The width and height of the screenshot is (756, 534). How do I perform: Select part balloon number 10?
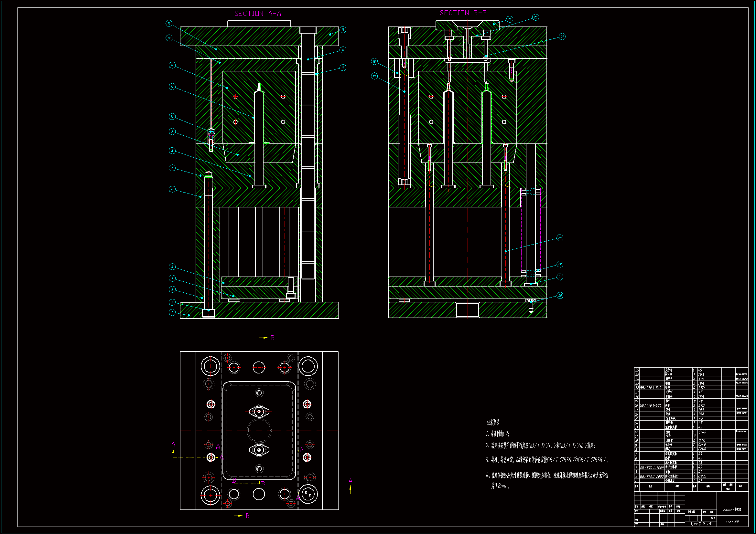click(172, 117)
